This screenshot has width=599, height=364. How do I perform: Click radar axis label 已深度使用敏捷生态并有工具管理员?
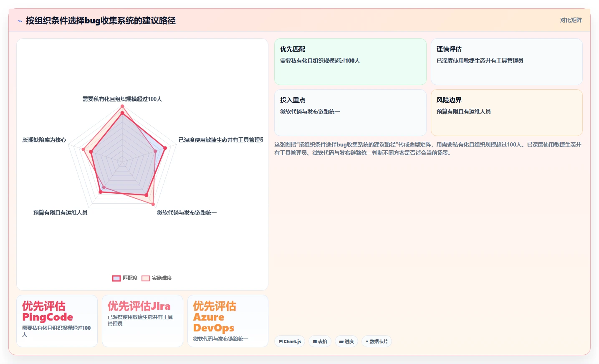click(221, 140)
